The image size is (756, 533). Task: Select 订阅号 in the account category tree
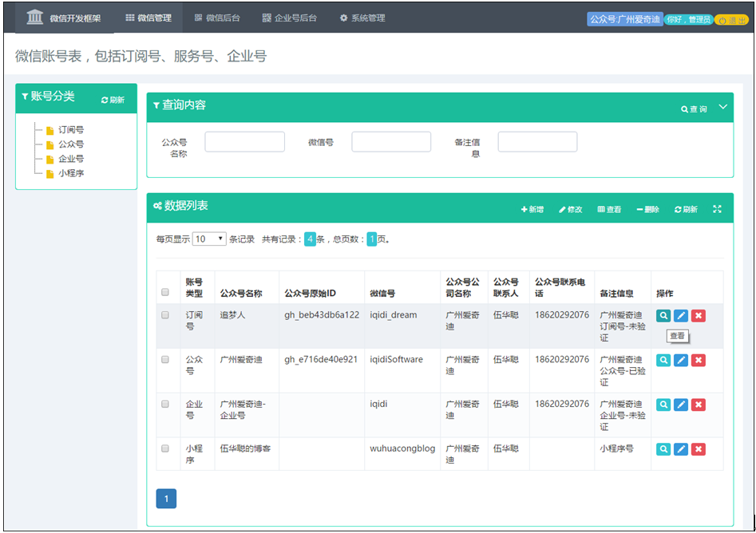click(x=70, y=129)
